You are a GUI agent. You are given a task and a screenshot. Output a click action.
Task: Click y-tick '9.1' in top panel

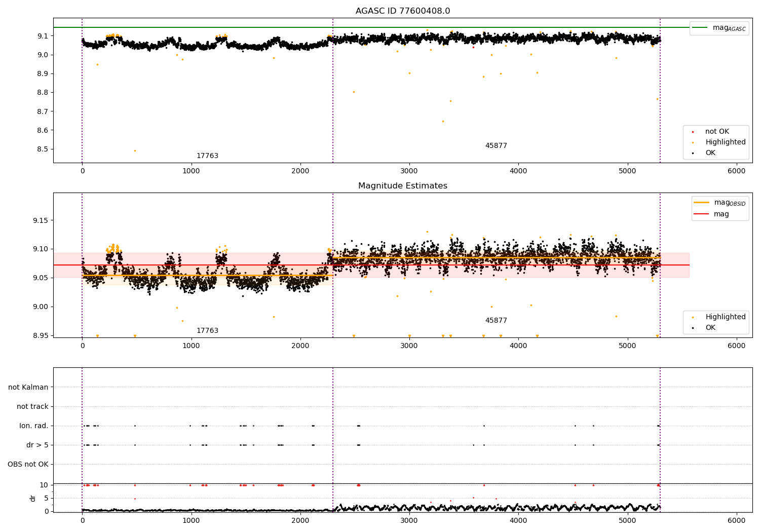pyautogui.click(x=42, y=36)
